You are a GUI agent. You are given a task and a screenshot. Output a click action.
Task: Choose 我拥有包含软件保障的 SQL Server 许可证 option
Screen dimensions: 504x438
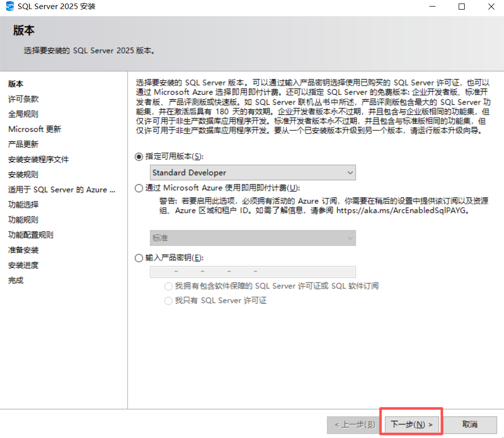point(168,286)
